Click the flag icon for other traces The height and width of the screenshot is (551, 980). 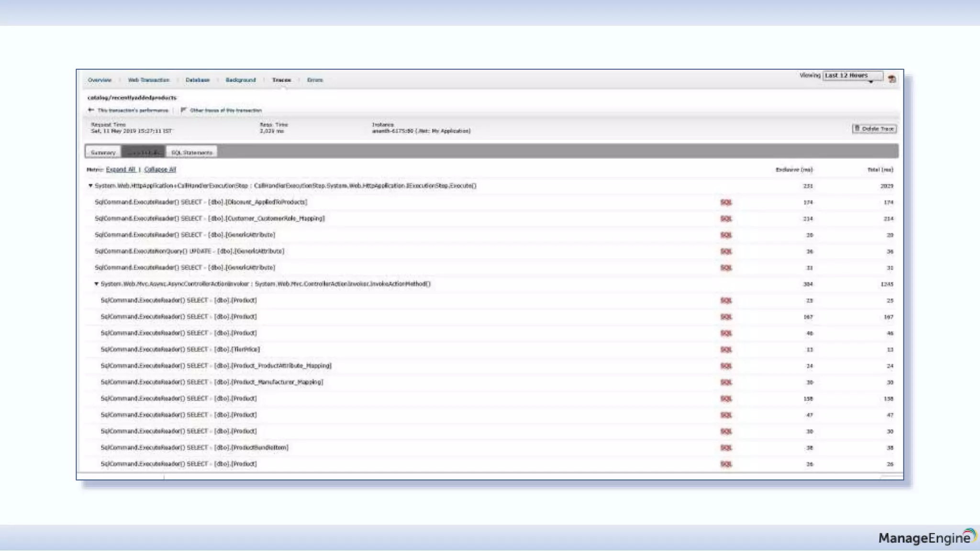pos(183,110)
